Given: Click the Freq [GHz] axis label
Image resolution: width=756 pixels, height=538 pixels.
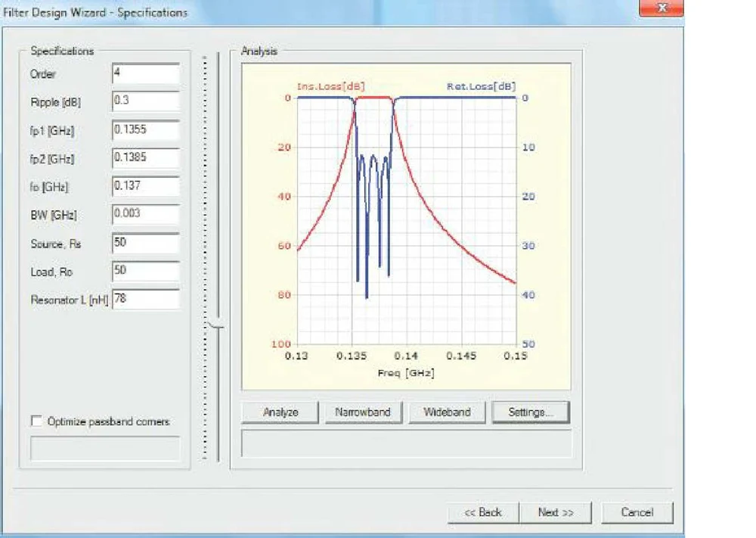Looking at the screenshot, I should tap(406, 373).
